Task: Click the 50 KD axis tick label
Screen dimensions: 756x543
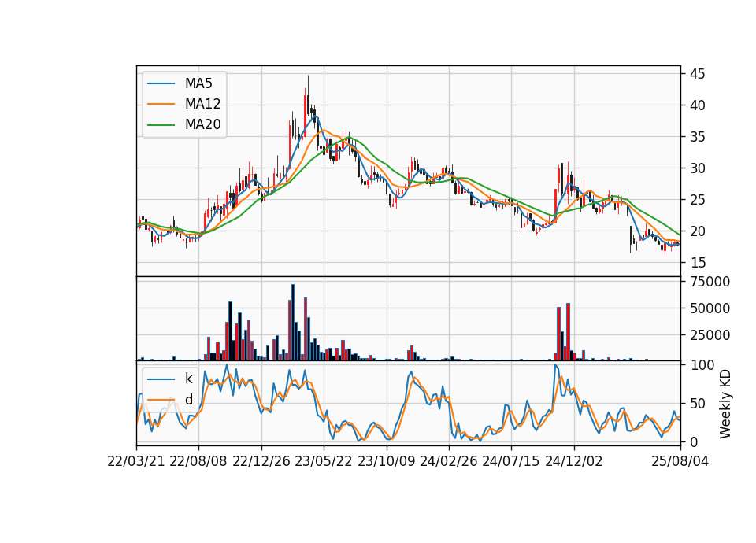Action: click(x=698, y=404)
